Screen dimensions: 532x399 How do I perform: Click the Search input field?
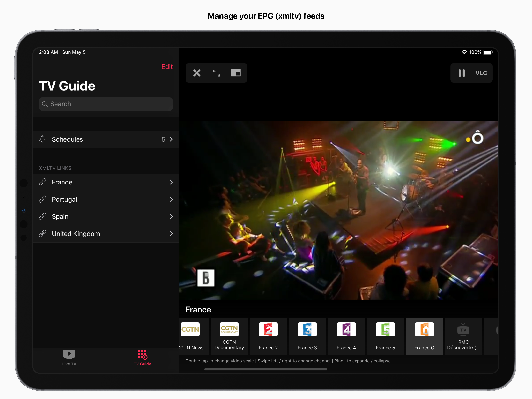(106, 104)
